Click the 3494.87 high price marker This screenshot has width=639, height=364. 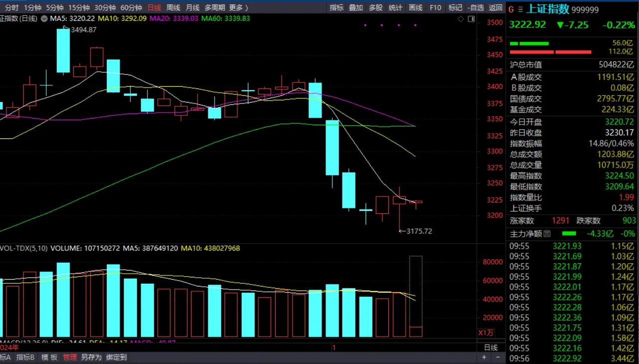click(84, 30)
